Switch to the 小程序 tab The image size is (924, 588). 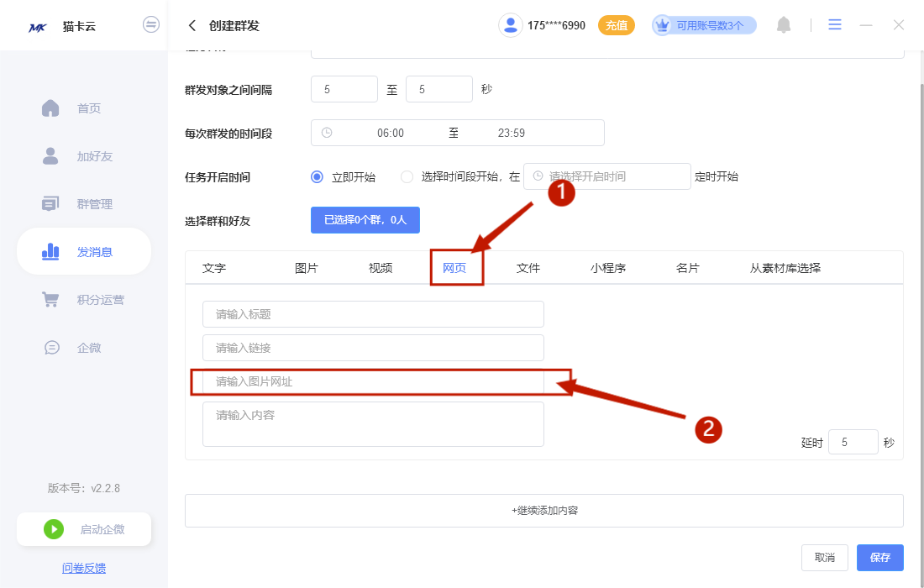[x=607, y=268]
